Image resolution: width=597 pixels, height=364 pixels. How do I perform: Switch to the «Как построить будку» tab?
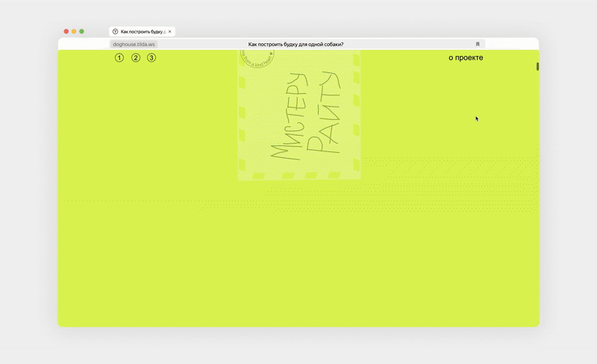pos(142,31)
